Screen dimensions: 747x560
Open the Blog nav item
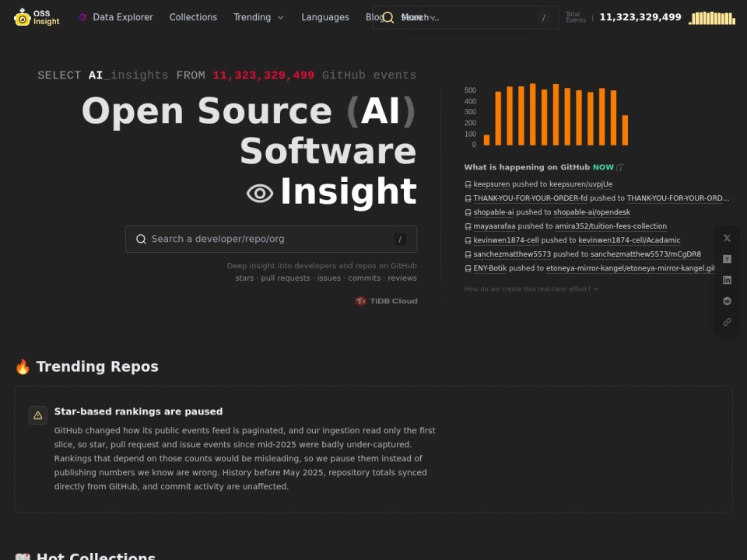pos(373,17)
